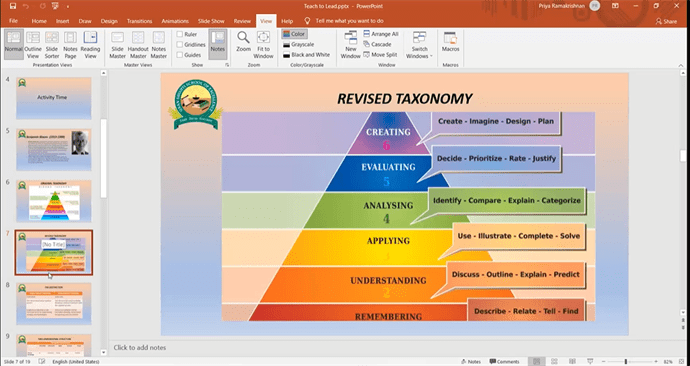Viewport: 690px width, 366px height.
Task: Select the slide 4 Activity Time thumbnail
Action: (x=54, y=98)
